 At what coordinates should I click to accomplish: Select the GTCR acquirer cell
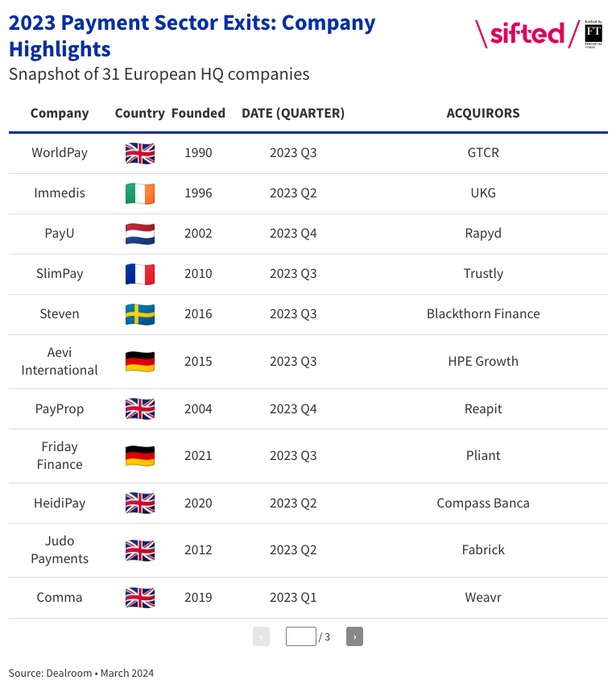click(482, 152)
